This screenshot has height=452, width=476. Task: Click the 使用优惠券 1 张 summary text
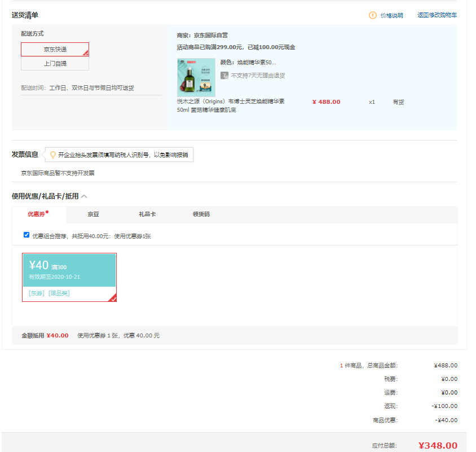[118, 336]
